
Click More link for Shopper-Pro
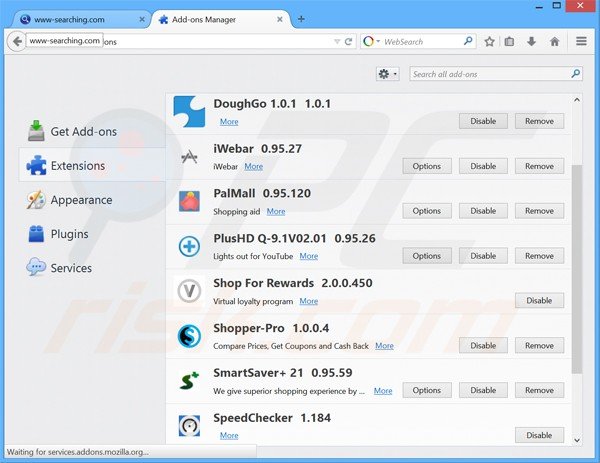pos(385,346)
